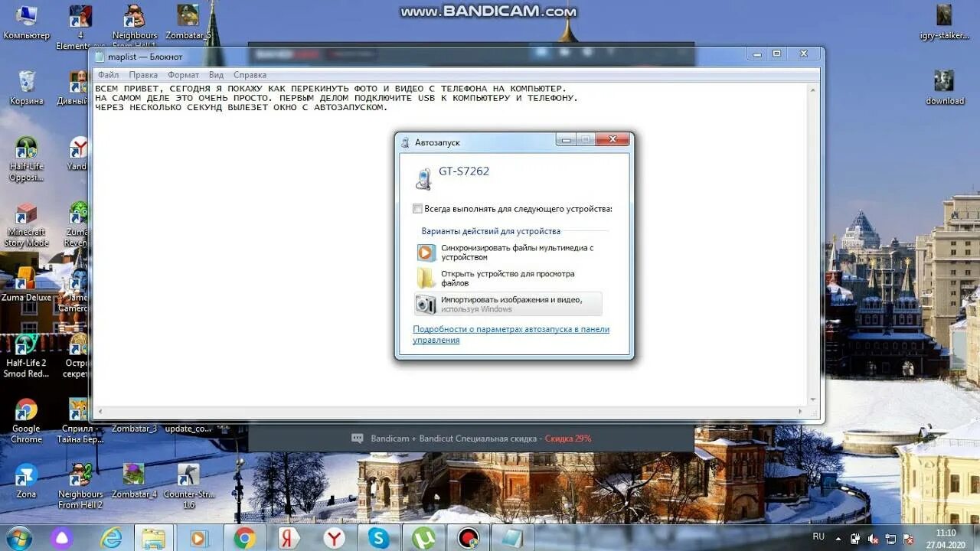Open the Windows Start menu
This screenshot has width=980, height=551.
[x=18, y=538]
